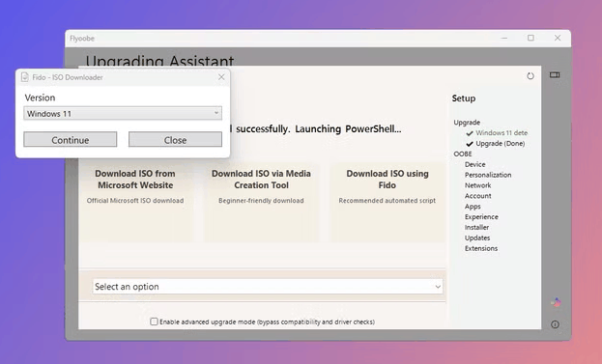Click the colorful Copilot-style icon
The width and height of the screenshot is (602, 364).
[x=556, y=302]
